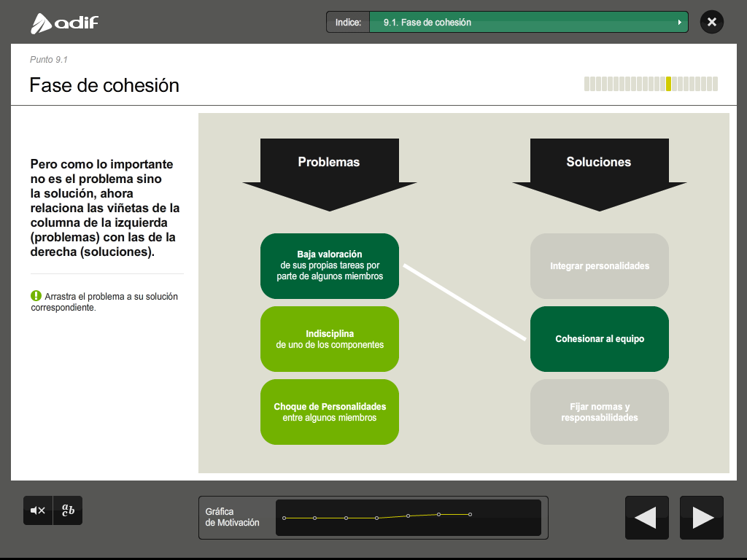
Task: Close the course with the X button
Action: pyautogui.click(x=711, y=22)
